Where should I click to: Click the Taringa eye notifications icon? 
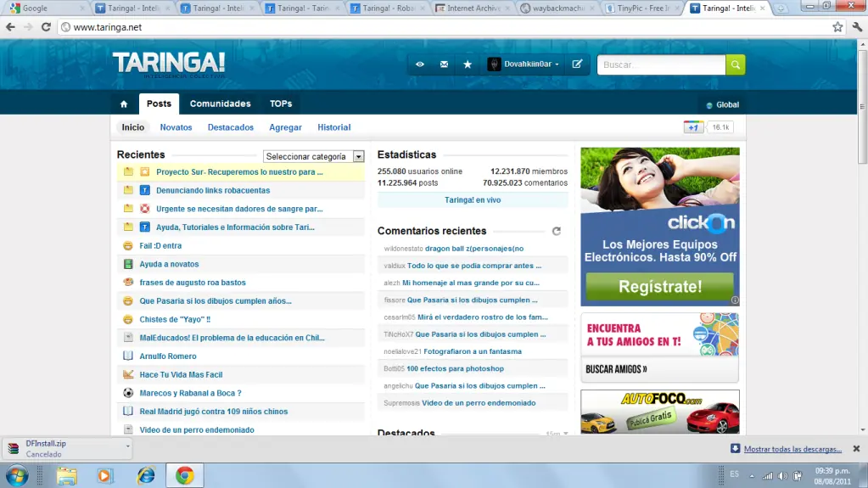[x=420, y=65]
